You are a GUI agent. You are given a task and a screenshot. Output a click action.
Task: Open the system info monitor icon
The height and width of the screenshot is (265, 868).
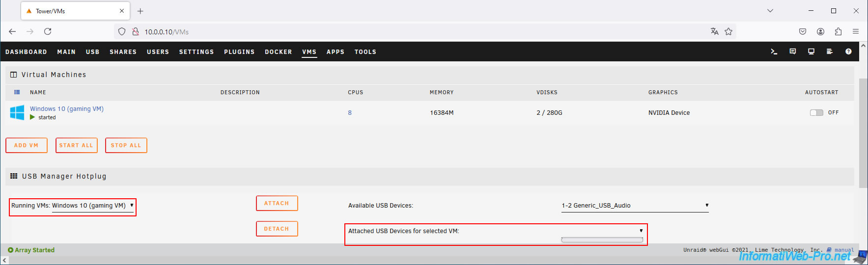(811, 52)
